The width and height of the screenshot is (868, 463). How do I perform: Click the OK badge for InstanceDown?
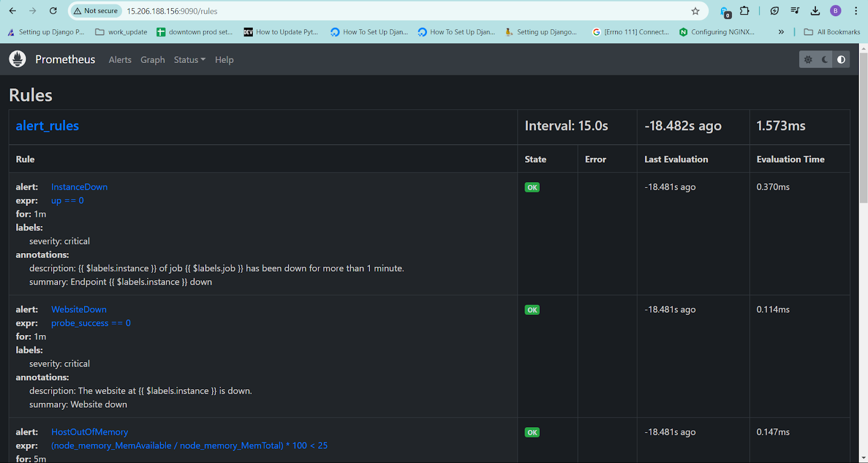tap(532, 188)
